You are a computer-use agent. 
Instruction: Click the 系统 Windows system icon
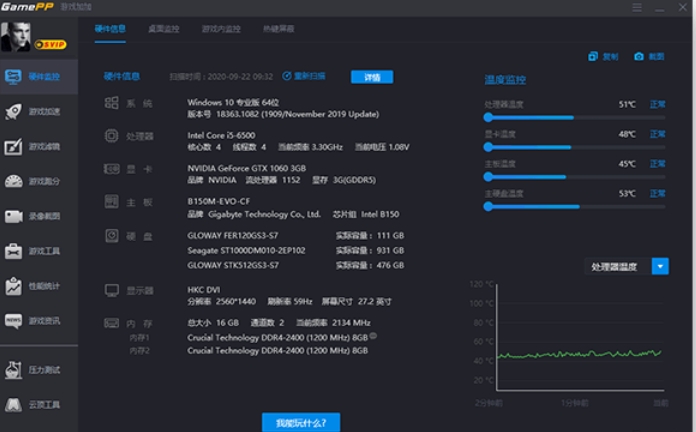tap(111, 103)
